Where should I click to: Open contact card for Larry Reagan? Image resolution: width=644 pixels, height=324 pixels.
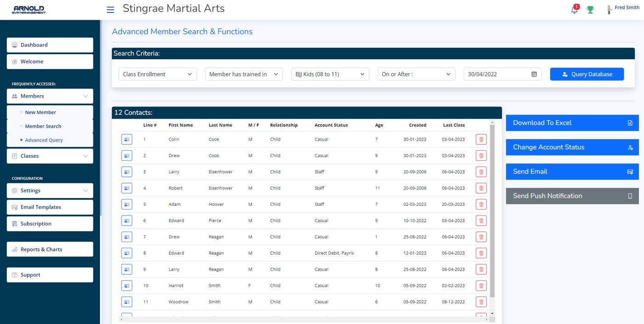click(x=126, y=269)
